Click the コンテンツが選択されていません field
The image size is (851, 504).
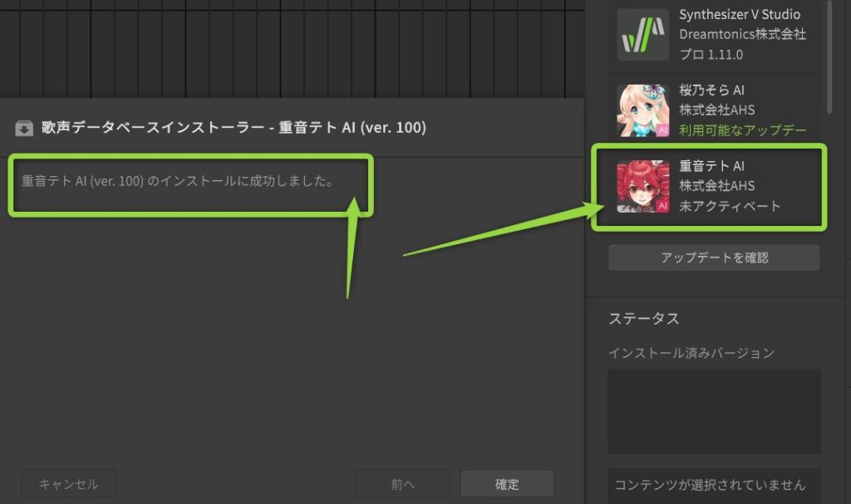pyautogui.click(x=714, y=485)
